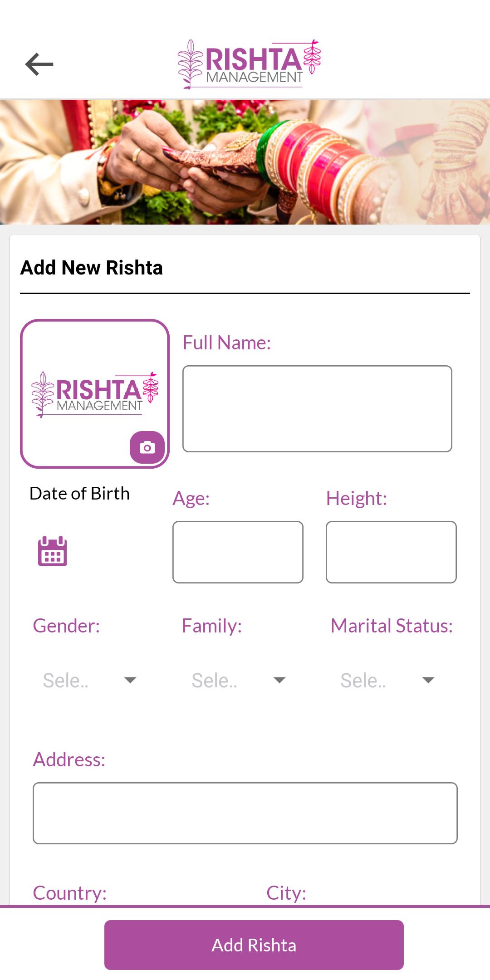Click the Full Name label text
This screenshot has width=490, height=980.
[x=227, y=342]
